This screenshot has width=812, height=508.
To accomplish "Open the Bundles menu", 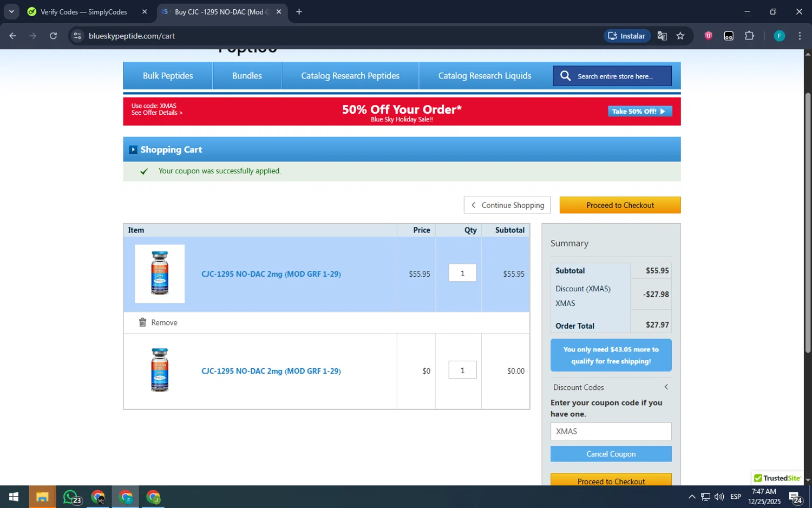I will [x=247, y=76].
